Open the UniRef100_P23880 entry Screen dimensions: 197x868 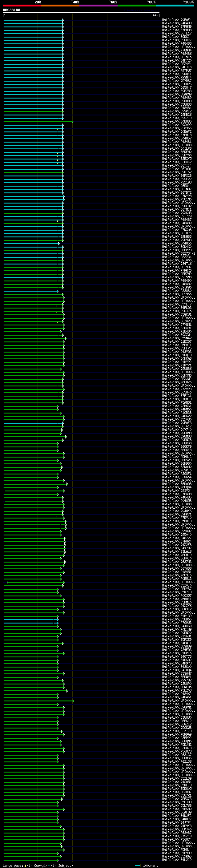177,291
